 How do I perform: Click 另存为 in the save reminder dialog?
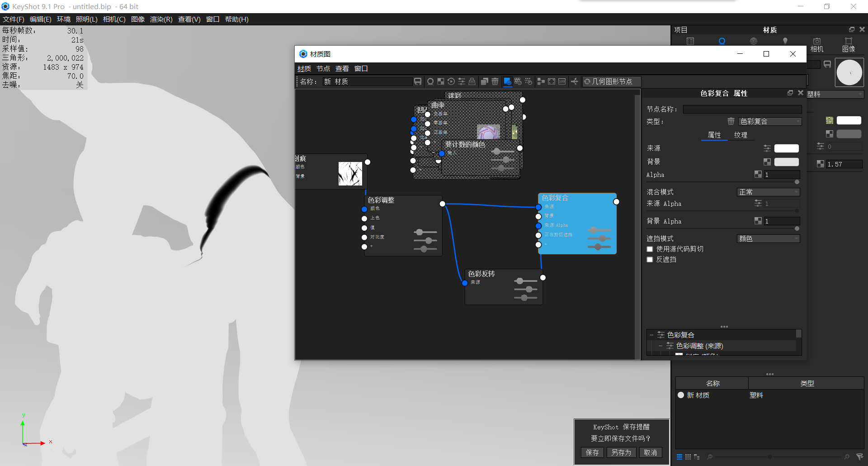621,452
